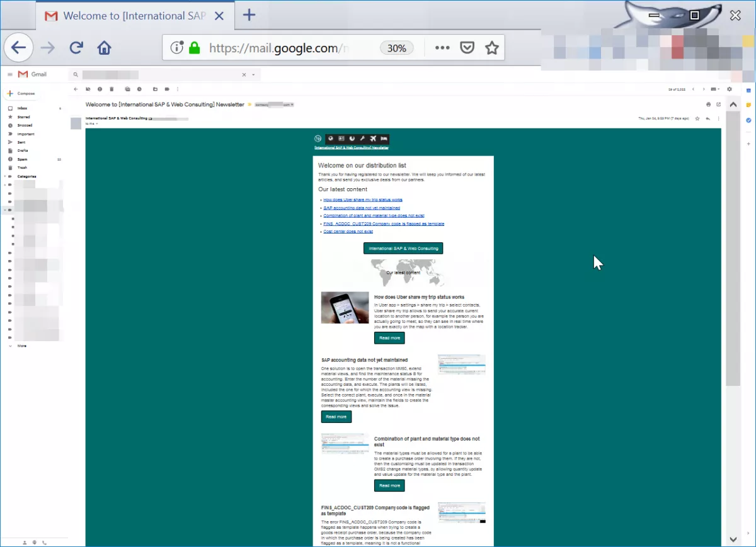Bookmark this page with the star

coord(492,48)
